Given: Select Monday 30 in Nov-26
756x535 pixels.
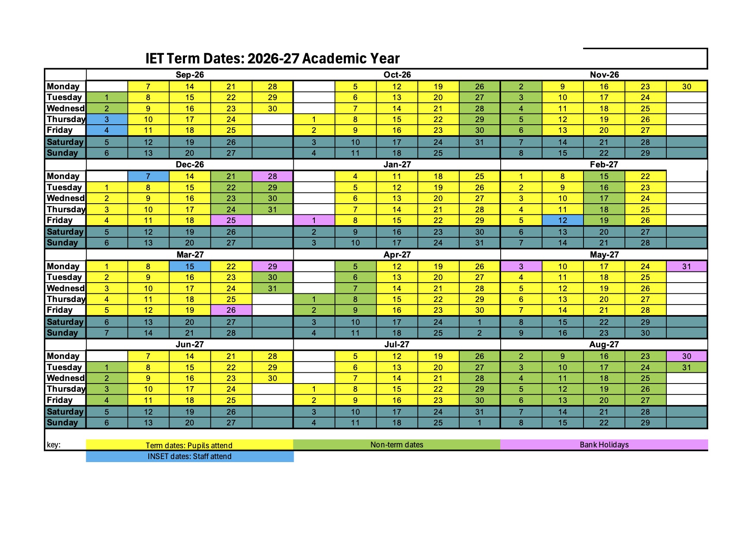Looking at the screenshot, I should click(687, 86).
